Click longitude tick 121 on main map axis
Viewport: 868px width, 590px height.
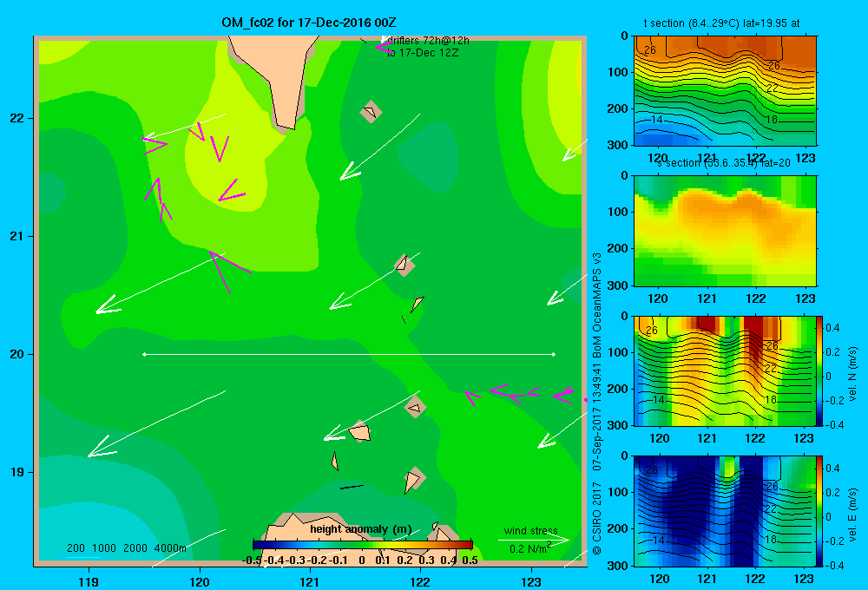(x=310, y=581)
